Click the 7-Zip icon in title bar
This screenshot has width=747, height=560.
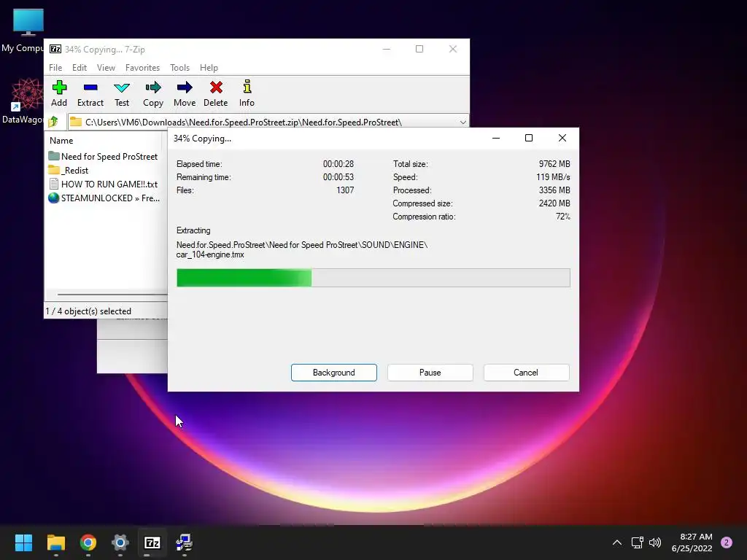55,49
